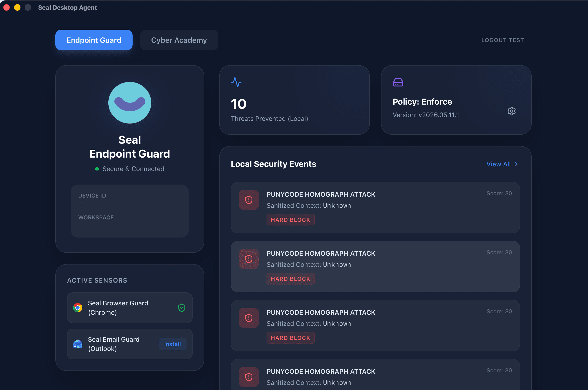
Task: Click the Seal Endpoint Guard title
Action: click(x=130, y=147)
